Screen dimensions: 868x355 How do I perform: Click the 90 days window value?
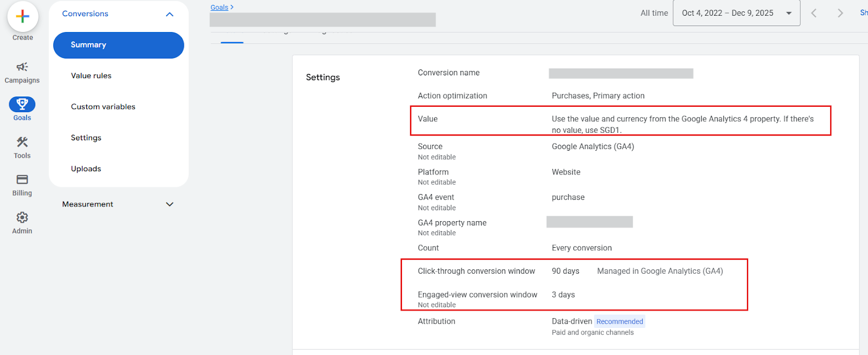tap(565, 271)
